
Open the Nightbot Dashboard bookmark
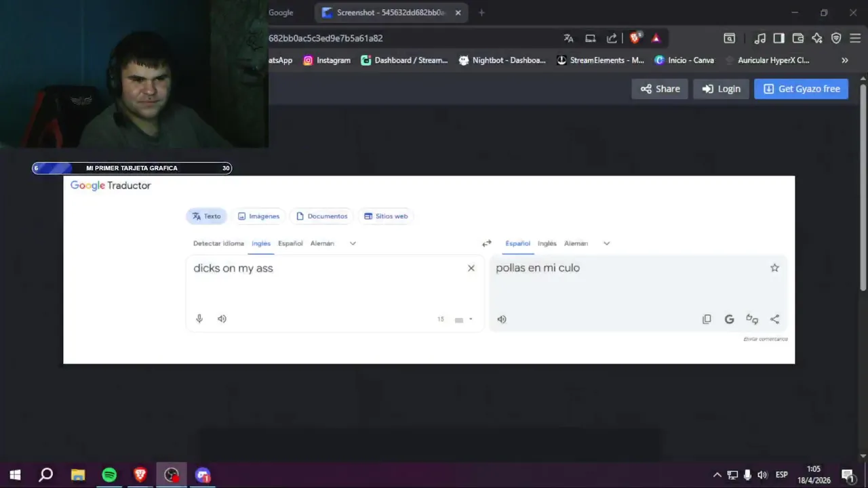[x=502, y=60]
